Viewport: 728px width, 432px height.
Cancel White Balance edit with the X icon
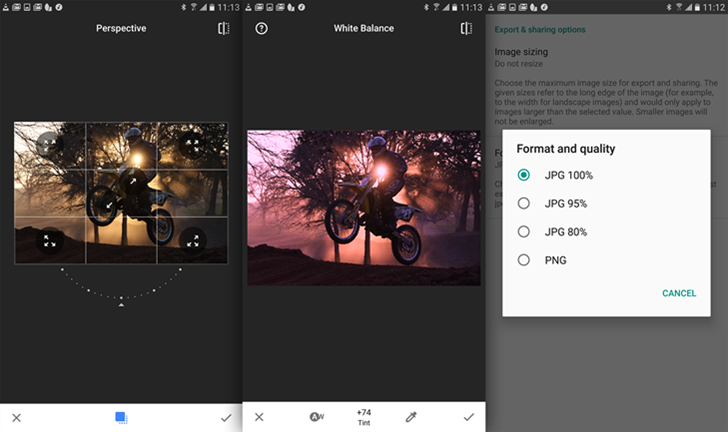click(x=259, y=417)
